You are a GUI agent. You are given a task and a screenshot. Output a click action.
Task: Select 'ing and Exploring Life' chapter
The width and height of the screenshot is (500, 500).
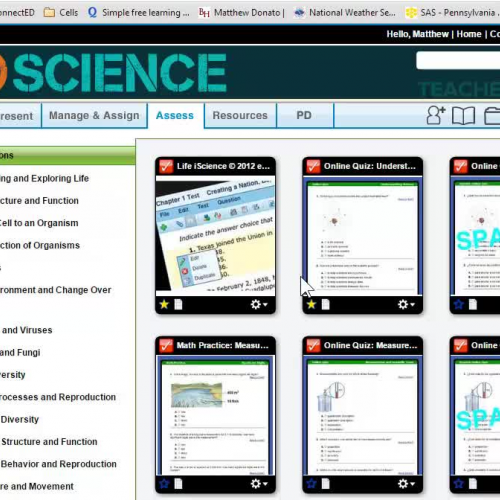(x=44, y=178)
